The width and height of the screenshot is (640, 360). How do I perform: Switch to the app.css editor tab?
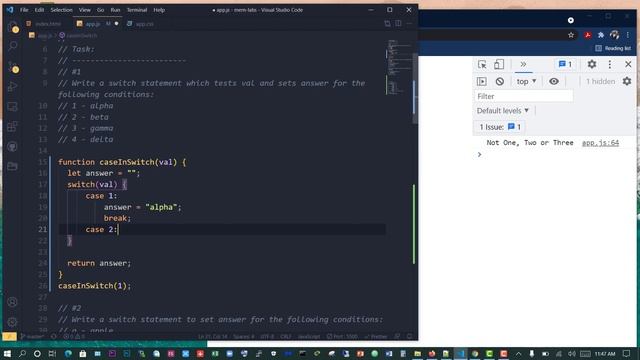(140, 24)
